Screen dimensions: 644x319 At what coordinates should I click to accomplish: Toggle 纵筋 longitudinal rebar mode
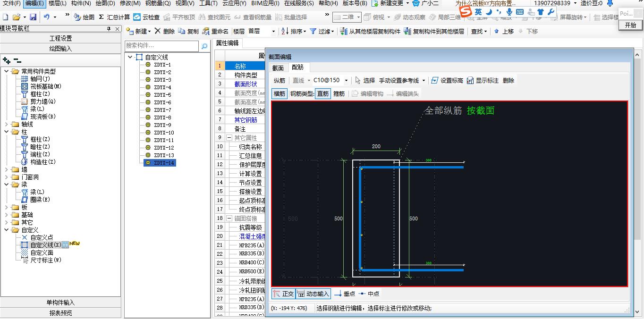pyautogui.click(x=280, y=80)
